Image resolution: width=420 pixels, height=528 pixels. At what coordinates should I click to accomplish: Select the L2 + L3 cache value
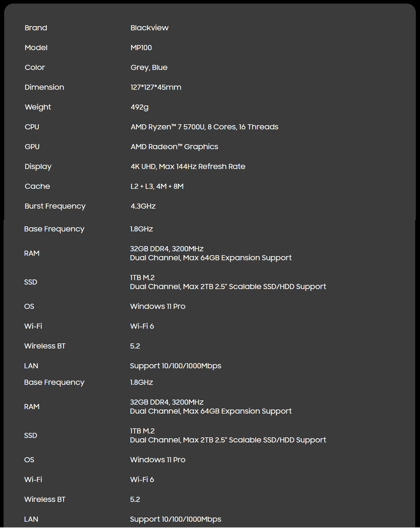coord(157,186)
